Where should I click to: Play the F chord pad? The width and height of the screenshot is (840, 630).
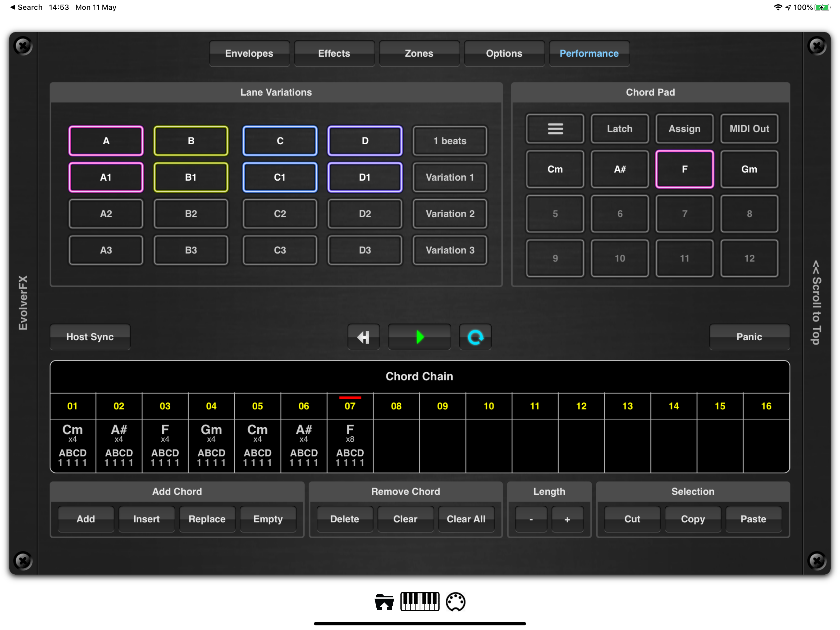pyautogui.click(x=684, y=169)
